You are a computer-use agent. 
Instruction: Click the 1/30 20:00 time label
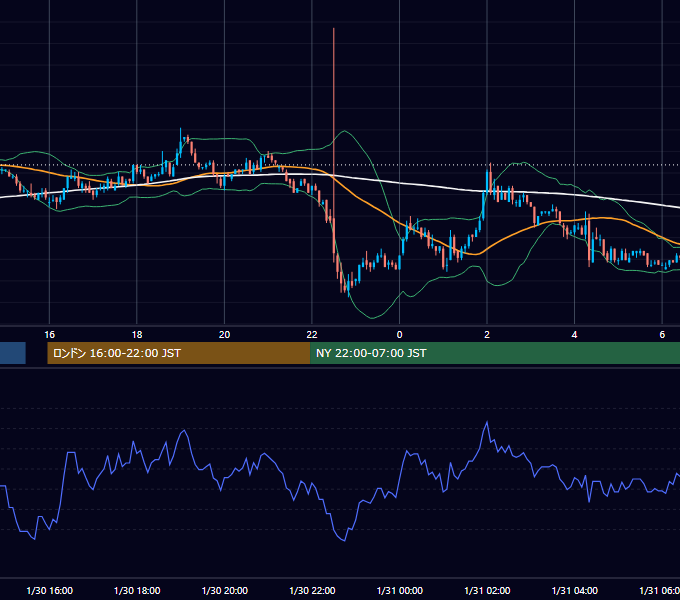[225, 590]
